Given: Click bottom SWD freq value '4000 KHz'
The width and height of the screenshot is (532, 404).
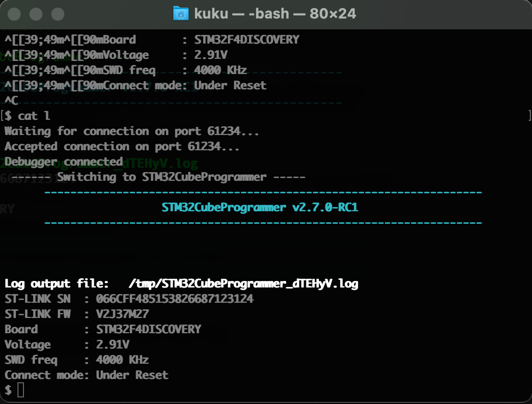Looking at the screenshot, I should coord(123,360).
